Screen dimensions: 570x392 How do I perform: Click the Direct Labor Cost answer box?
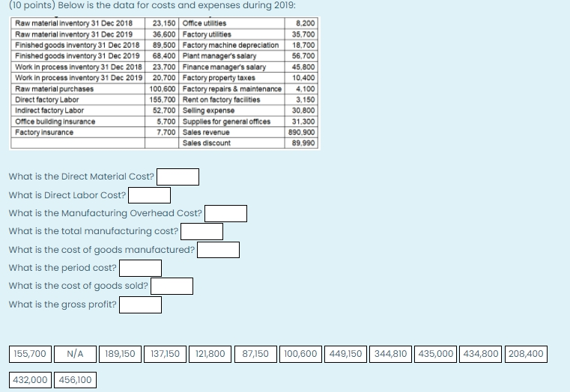pos(149,195)
